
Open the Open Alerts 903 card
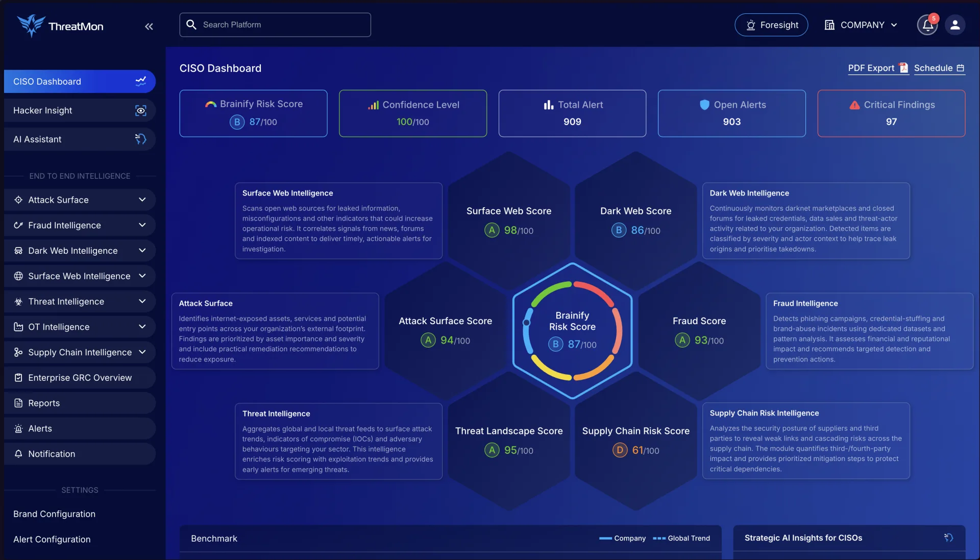click(731, 113)
